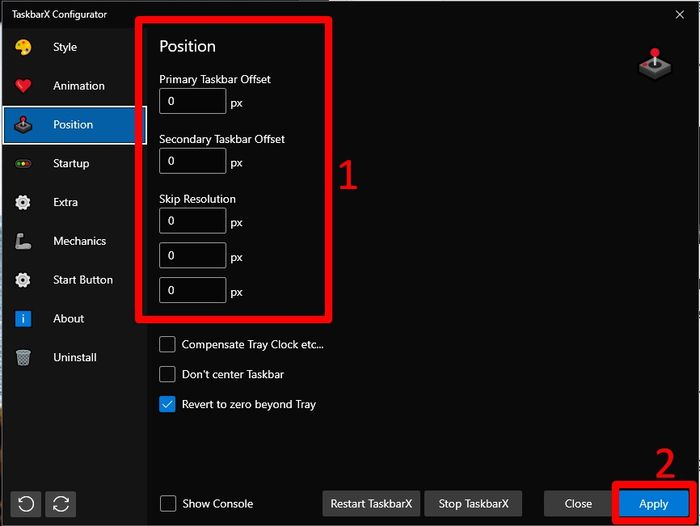Click the Restart TaskbarX button
The width and height of the screenshot is (700, 526).
click(371, 504)
